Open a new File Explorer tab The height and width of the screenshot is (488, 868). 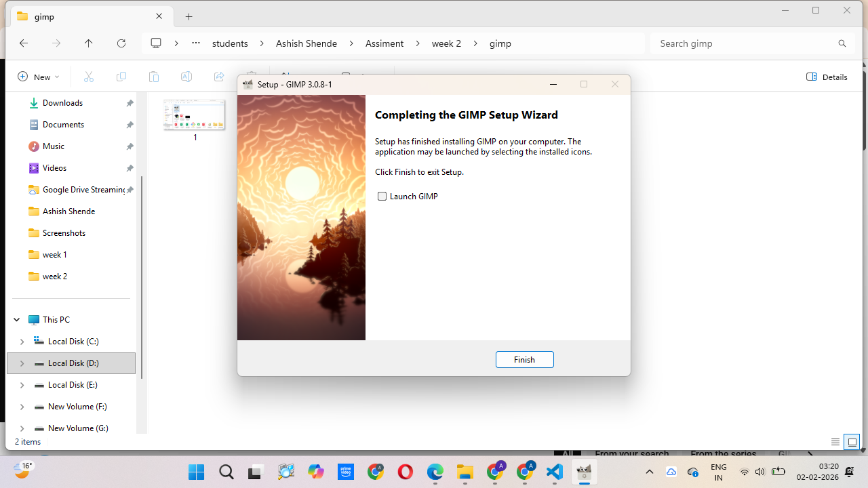(189, 17)
